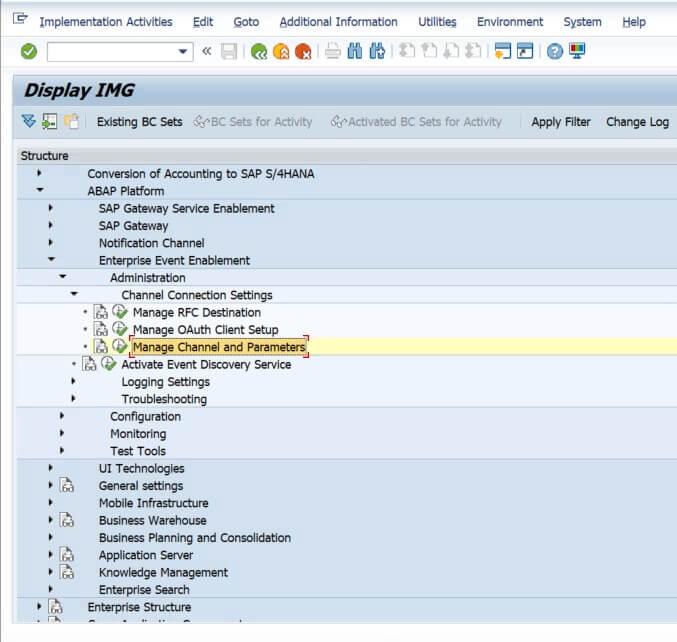Viewport: 677px width, 642px height.
Task: Open the Additional Information menu
Action: click(x=338, y=22)
